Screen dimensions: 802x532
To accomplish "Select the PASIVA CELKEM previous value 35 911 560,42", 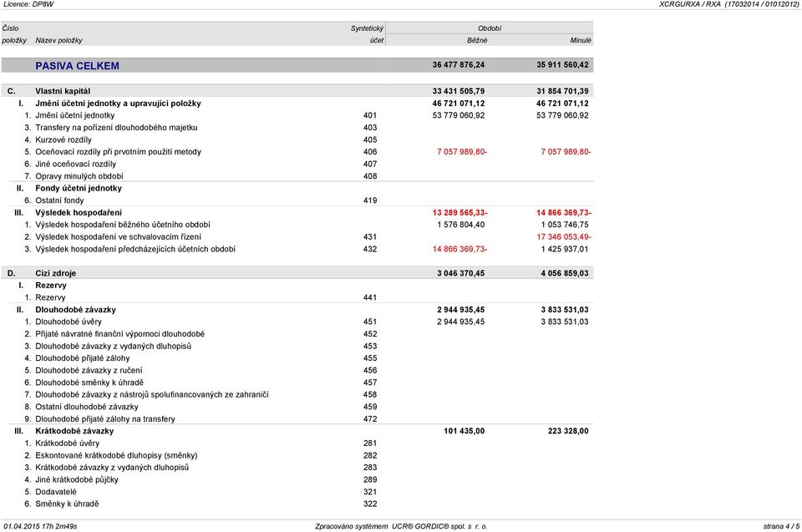I will click(x=562, y=65).
